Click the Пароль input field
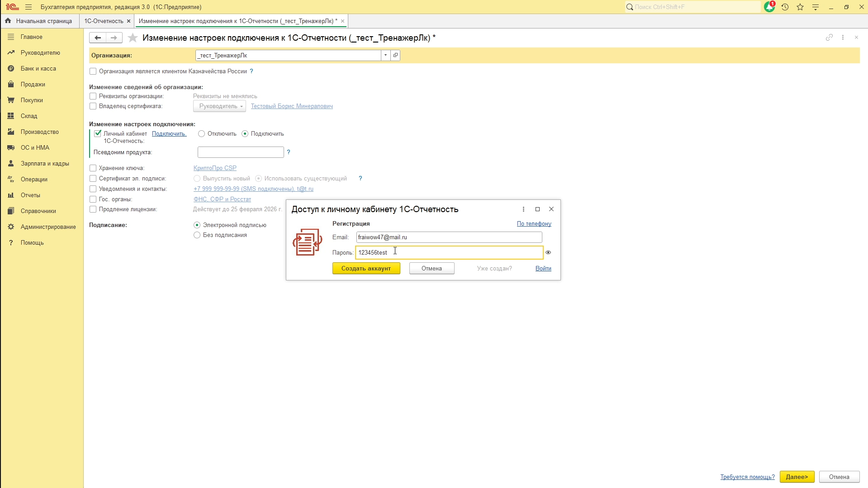Viewport: 868px width, 488px height. (x=449, y=252)
